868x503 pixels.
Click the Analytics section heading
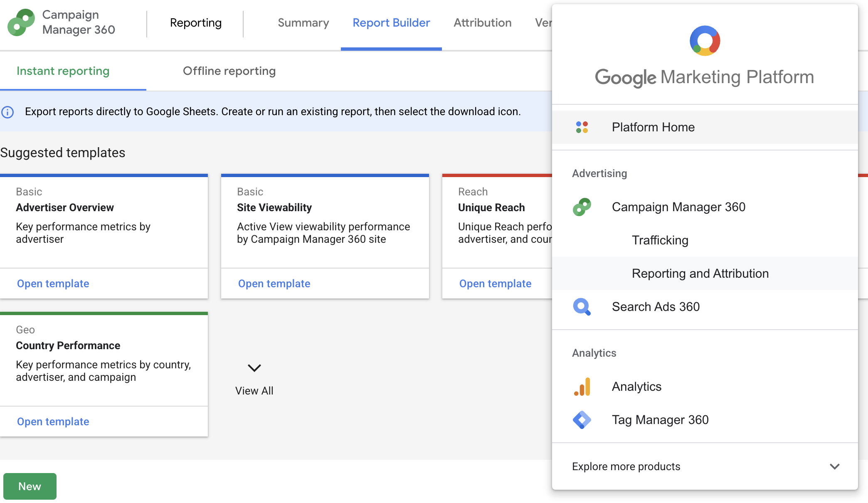click(x=594, y=353)
